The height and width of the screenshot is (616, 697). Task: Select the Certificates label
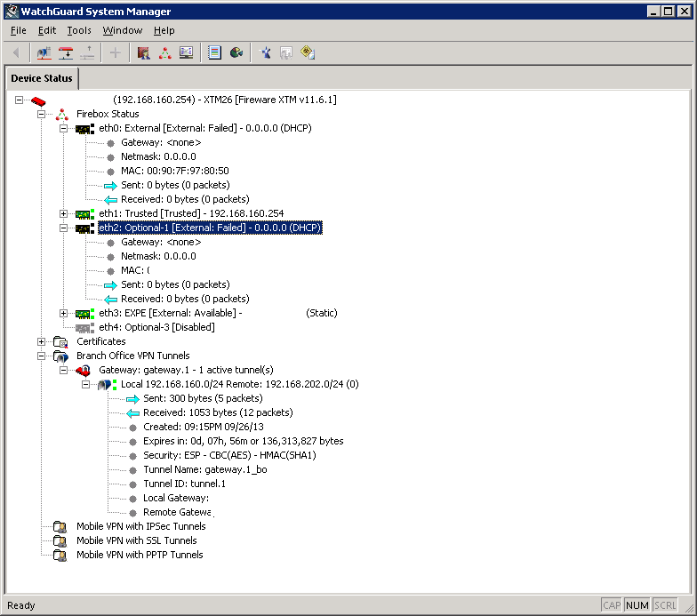tap(101, 341)
